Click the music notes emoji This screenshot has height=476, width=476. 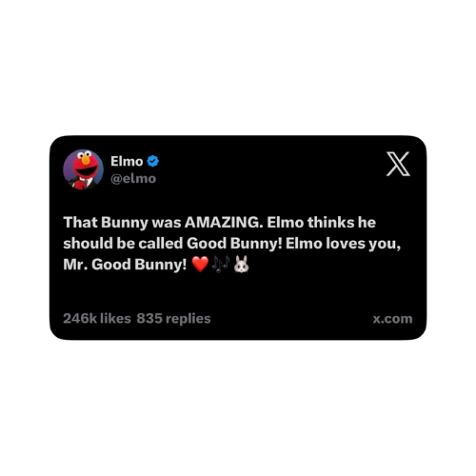point(221,264)
